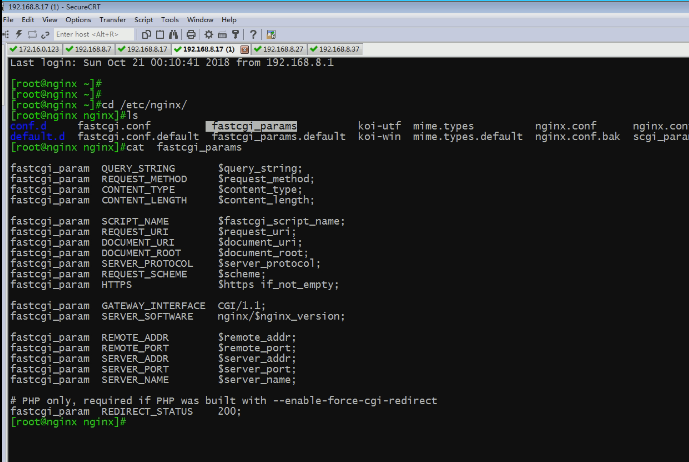Switch to the 192.168.8.7 session tab

[89, 49]
